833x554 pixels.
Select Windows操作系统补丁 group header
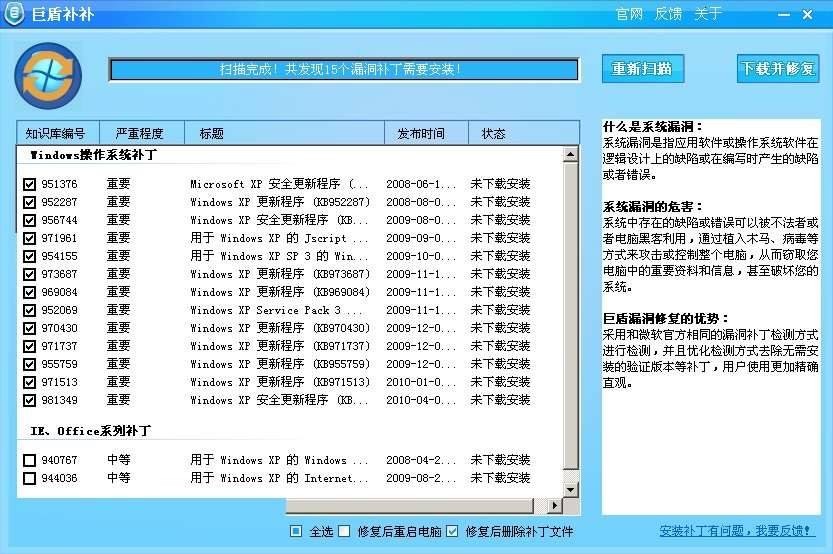coord(94,155)
